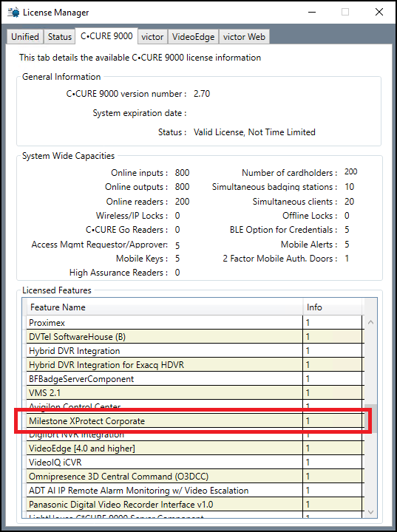Click the C•CURE 9000 tab

106,36
